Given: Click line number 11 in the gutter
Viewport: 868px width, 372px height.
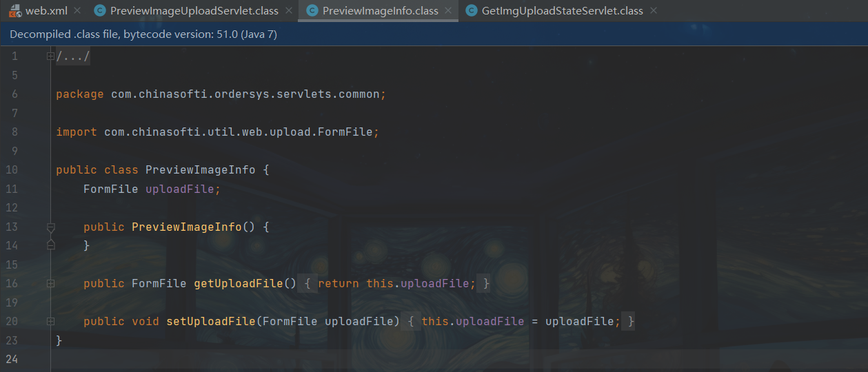Looking at the screenshot, I should click(x=14, y=189).
